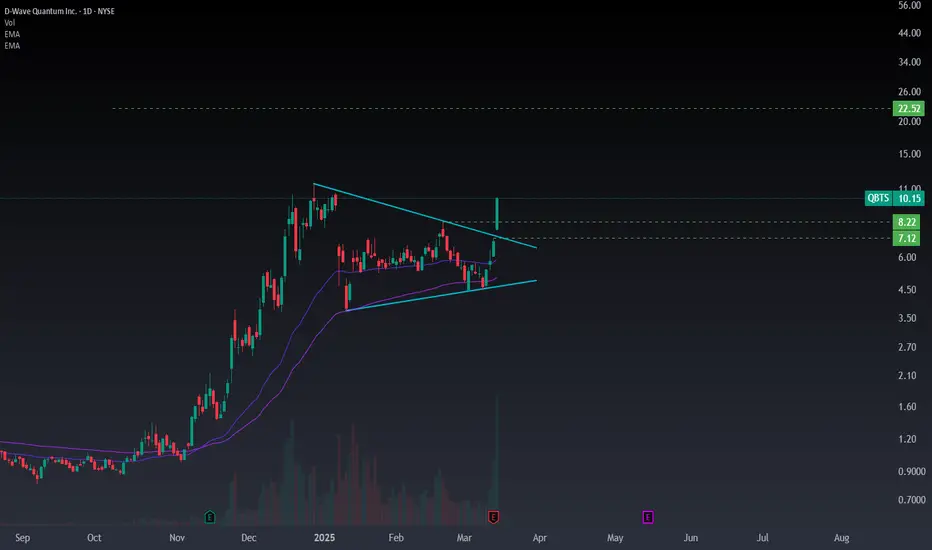
Task: Click the 34.00 price axis label
Action: tap(909, 62)
